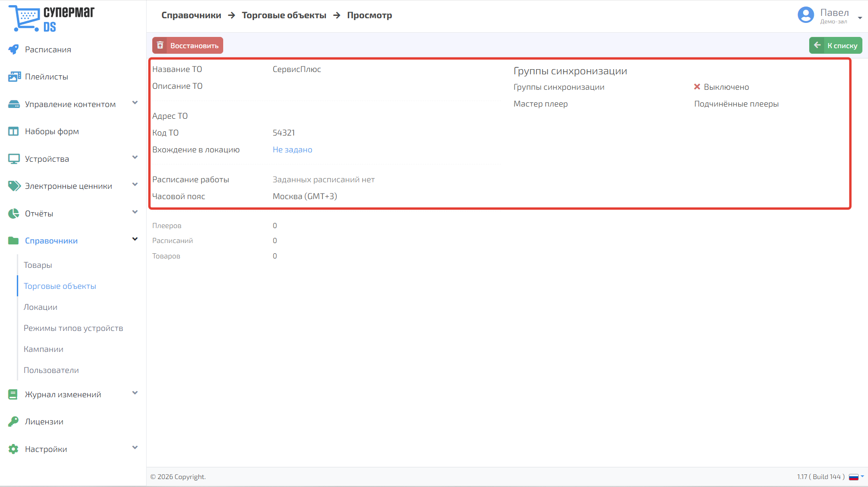This screenshot has height=487, width=868.
Task: Click Торговые объекты in the breadcrumb
Action: coord(284,15)
